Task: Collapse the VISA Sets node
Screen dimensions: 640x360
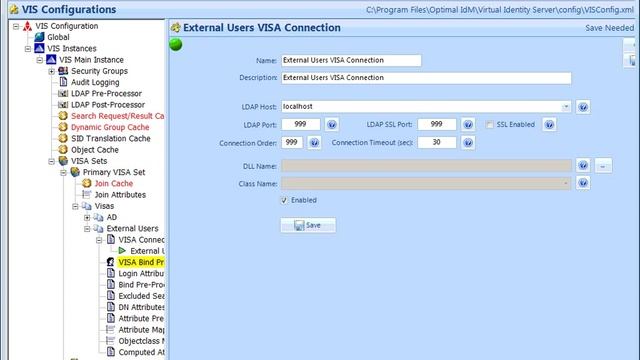Action: (51, 161)
